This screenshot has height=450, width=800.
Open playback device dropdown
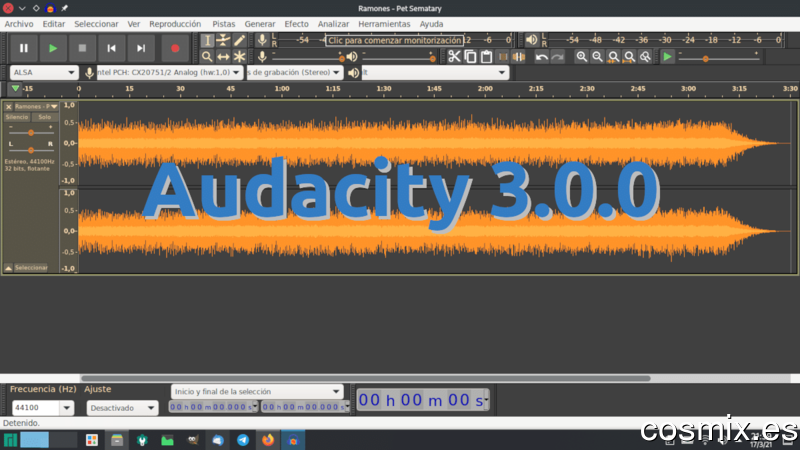(436, 72)
